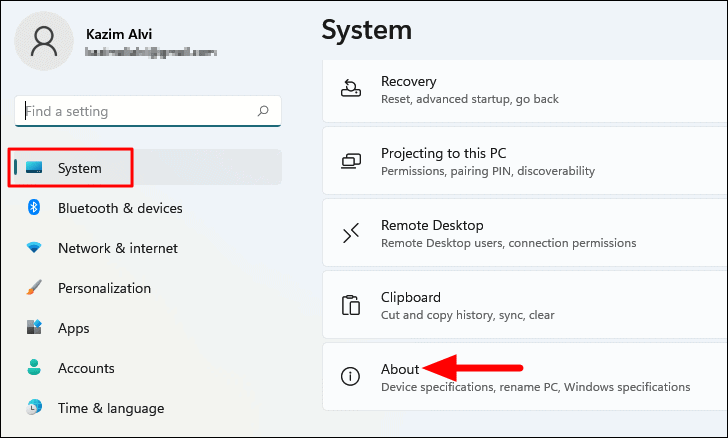Image resolution: width=728 pixels, height=438 pixels.
Task: Click the Accounts person icon
Action: (34, 367)
